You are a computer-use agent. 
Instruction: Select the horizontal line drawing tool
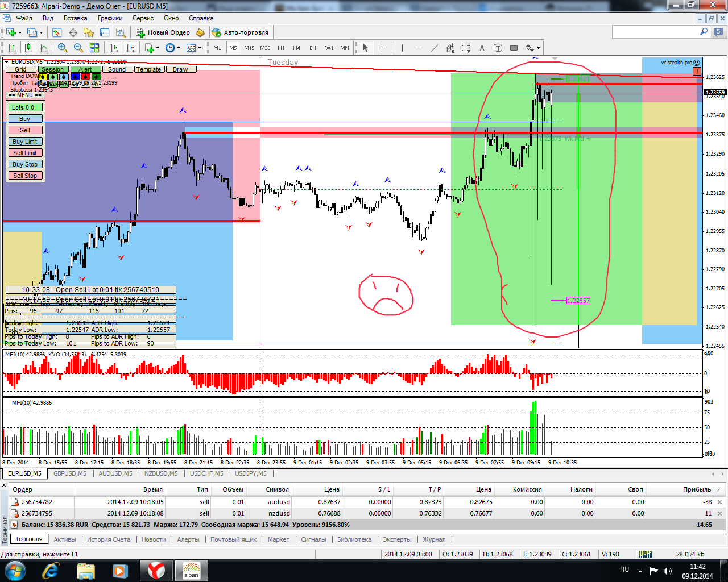[418, 48]
